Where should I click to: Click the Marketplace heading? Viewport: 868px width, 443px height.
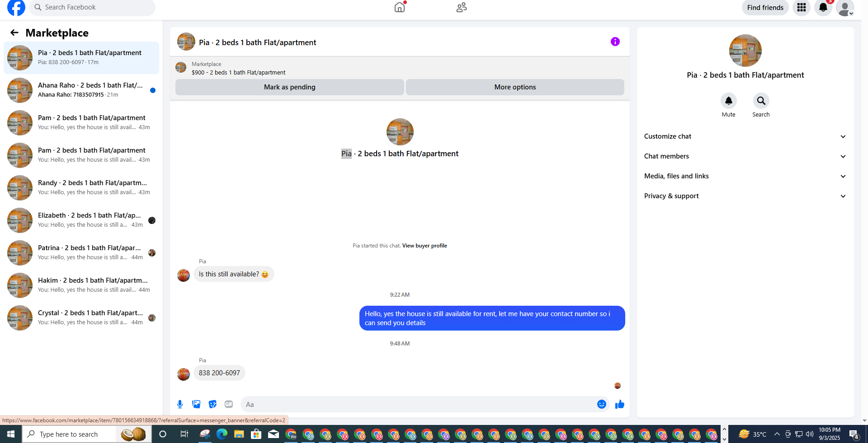click(57, 33)
